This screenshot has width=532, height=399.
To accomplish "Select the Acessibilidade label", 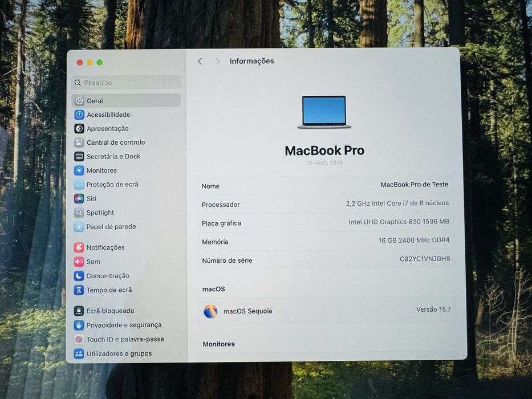I will click(x=108, y=115).
